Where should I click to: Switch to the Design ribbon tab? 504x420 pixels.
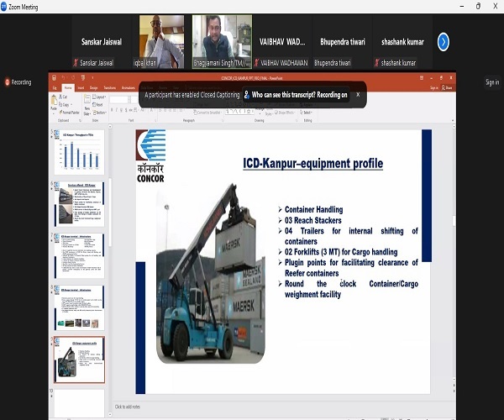pos(93,87)
